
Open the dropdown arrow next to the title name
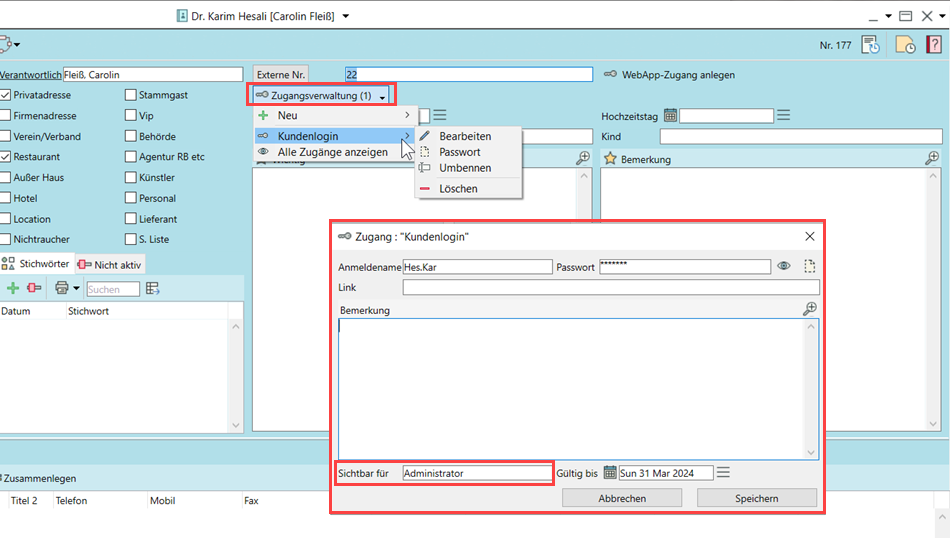346,16
